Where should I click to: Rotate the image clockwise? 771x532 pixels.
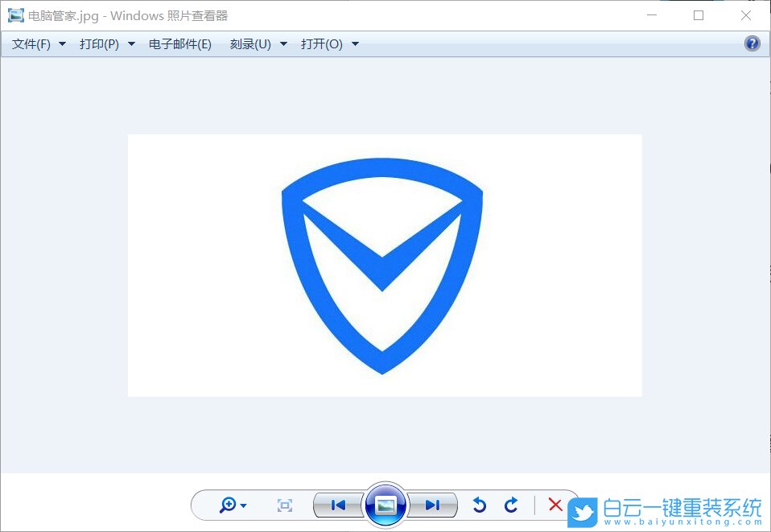tap(510, 505)
